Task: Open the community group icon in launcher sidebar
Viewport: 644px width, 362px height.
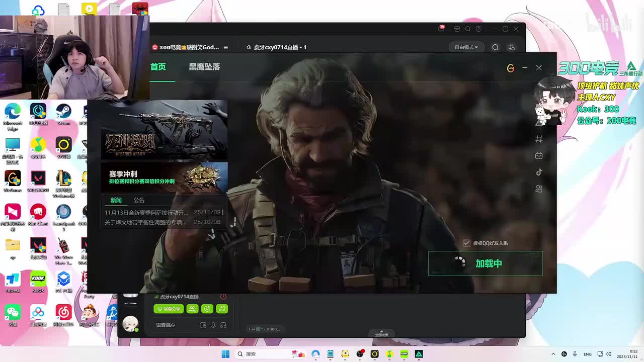Action: click(539, 189)
